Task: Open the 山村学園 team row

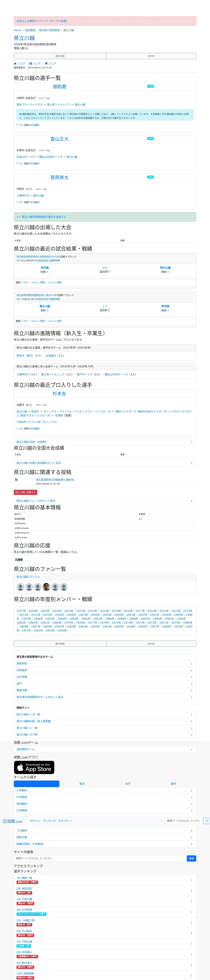Action: click(x=105, y=677)
